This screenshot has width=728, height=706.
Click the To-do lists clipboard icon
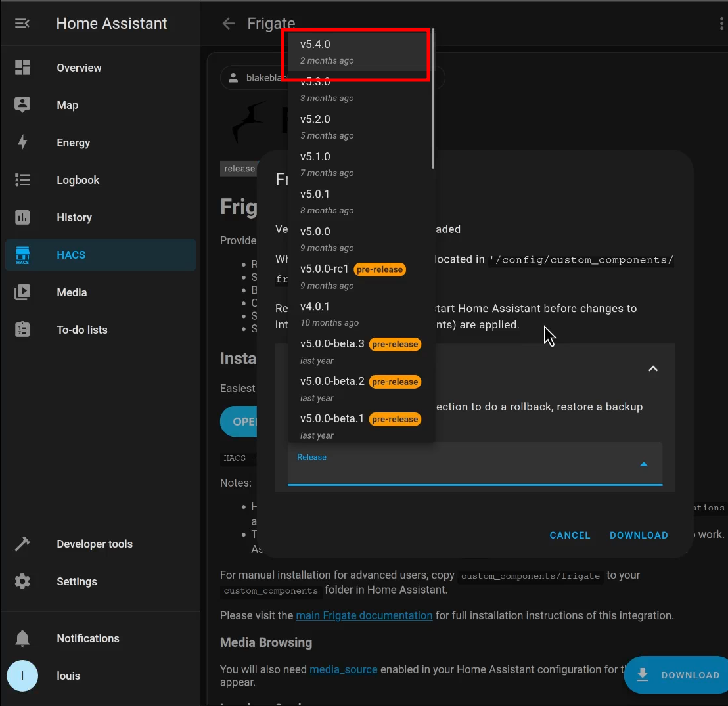(x=22, y=330)
